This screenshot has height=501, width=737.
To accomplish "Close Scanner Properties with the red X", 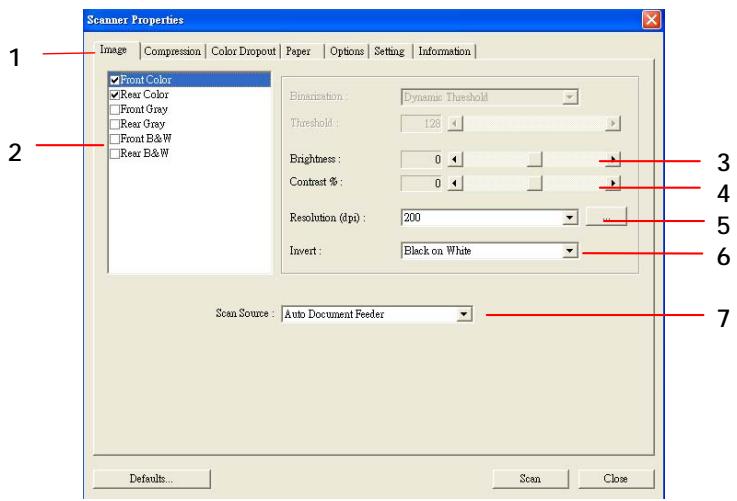I will 651,20.
